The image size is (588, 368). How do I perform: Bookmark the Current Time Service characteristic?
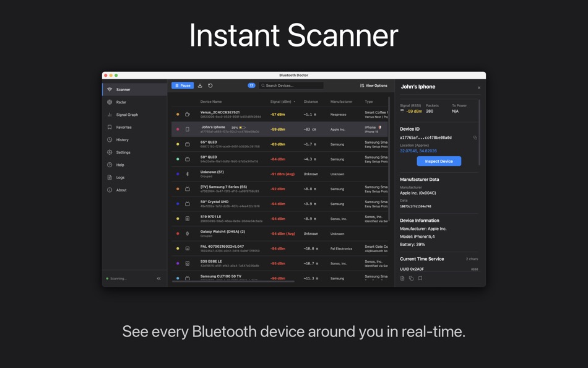click(x=421, y=278)
